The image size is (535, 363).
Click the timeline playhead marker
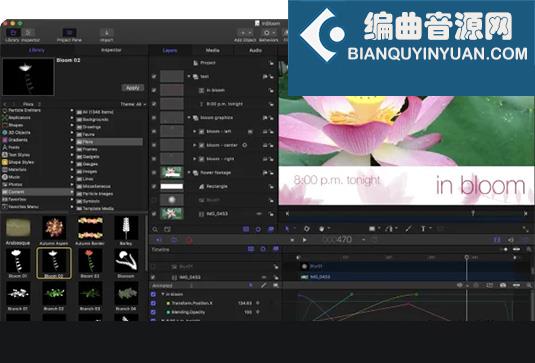coord(466,258)
